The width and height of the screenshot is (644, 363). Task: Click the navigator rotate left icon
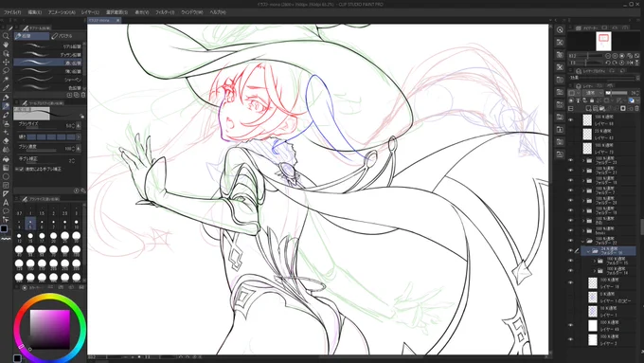(608, 63)
